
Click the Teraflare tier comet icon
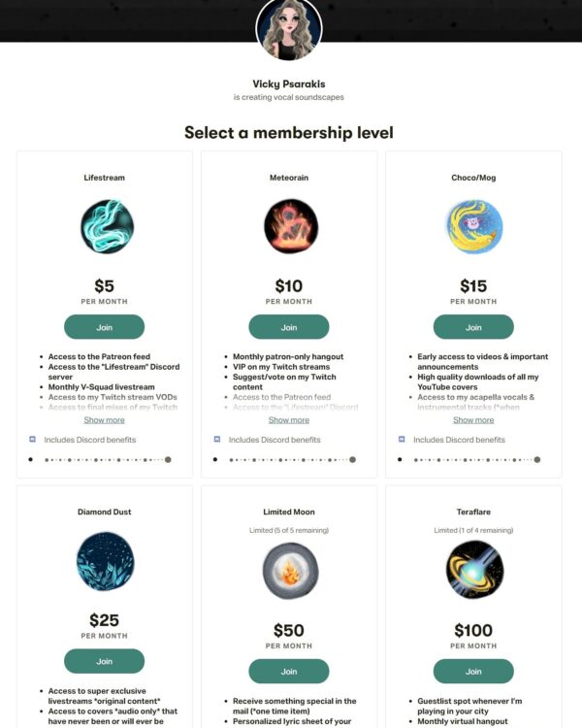(473, 571)
